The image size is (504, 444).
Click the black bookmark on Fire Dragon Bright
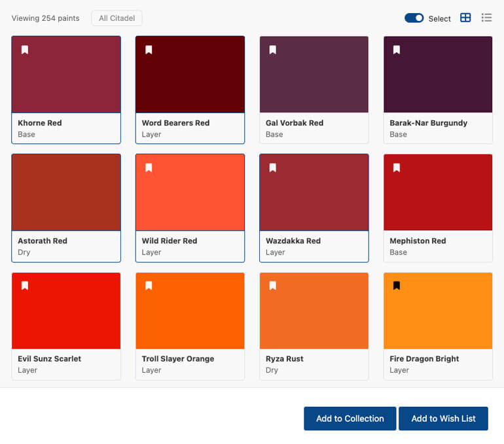[x=397, y=285]
